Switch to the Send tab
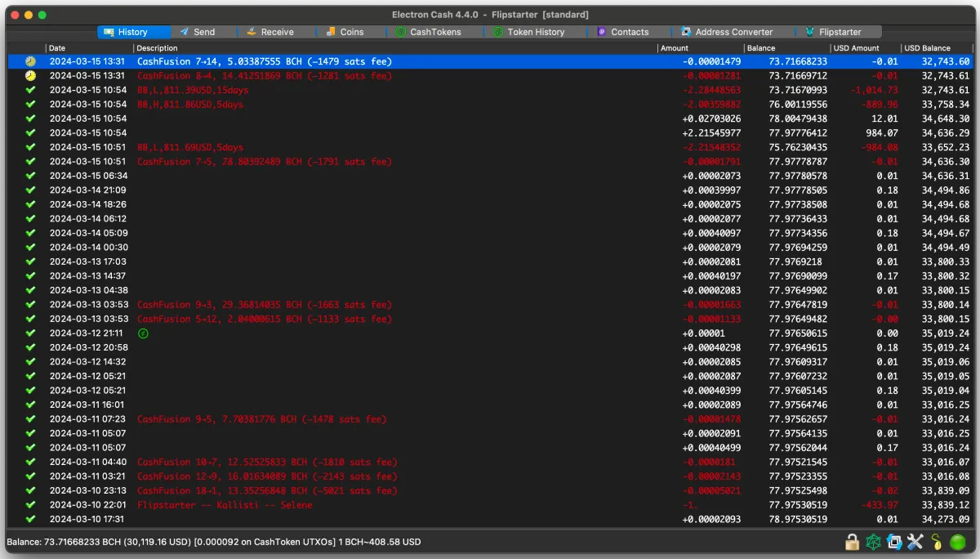 pos(198,32)
